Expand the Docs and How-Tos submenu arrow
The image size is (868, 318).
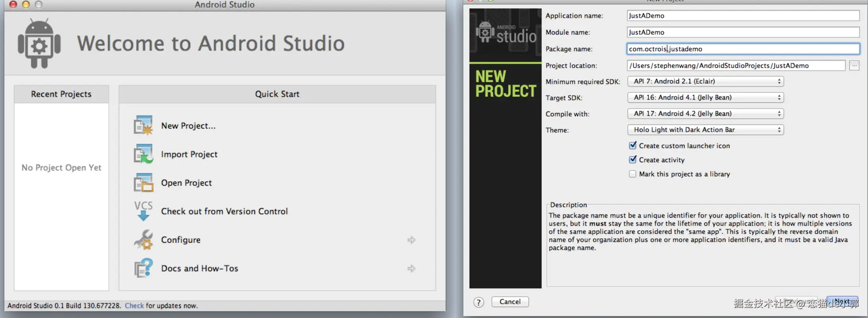click(x=411, y=268)
